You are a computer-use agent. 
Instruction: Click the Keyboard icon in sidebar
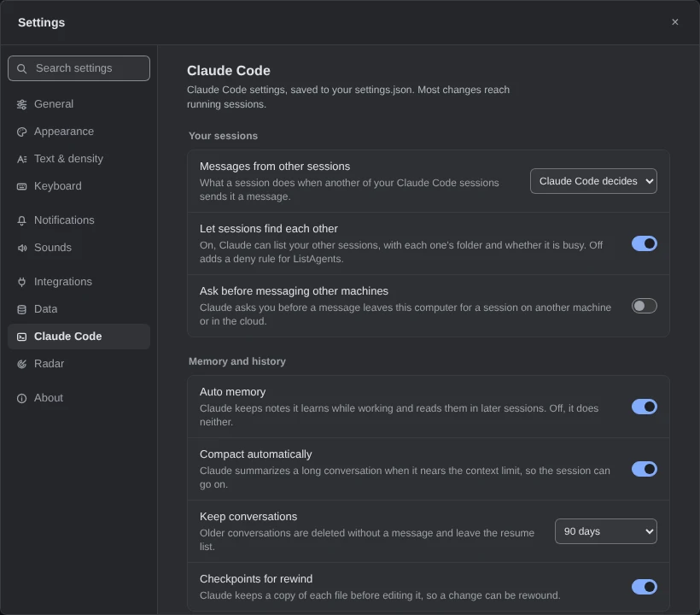click(21, 186)
